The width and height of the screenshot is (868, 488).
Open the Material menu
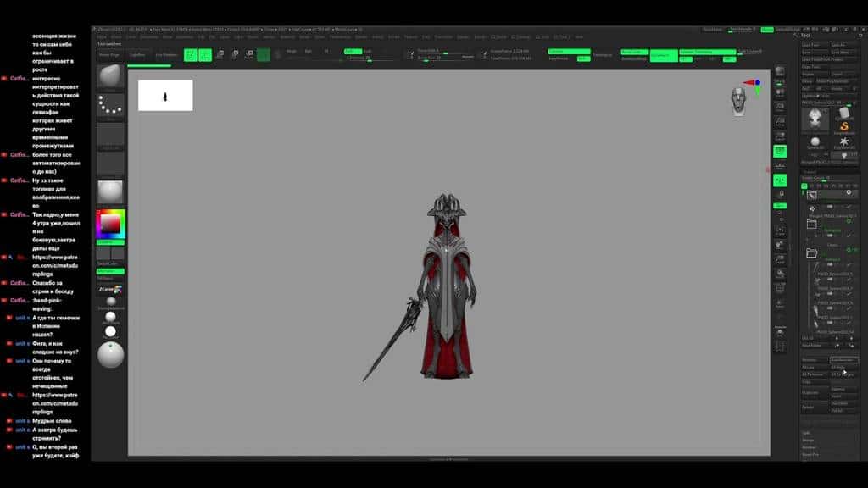pyautogui.click(x=287, y=37)
